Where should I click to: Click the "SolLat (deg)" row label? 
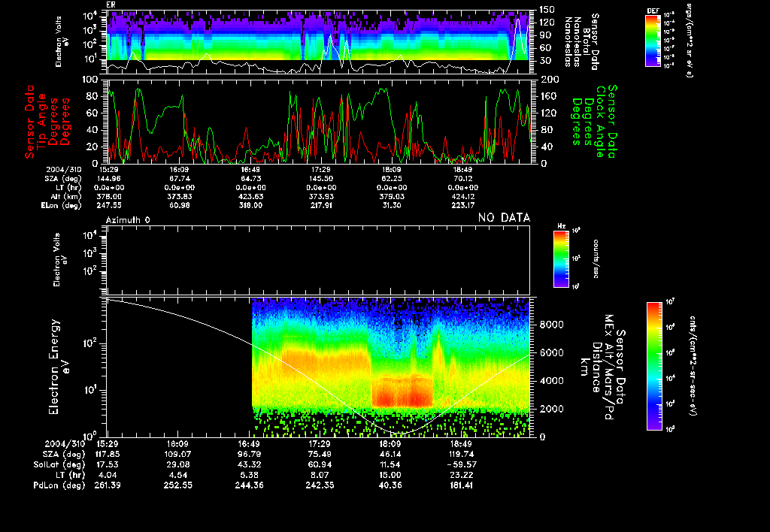tap(59, 465)
